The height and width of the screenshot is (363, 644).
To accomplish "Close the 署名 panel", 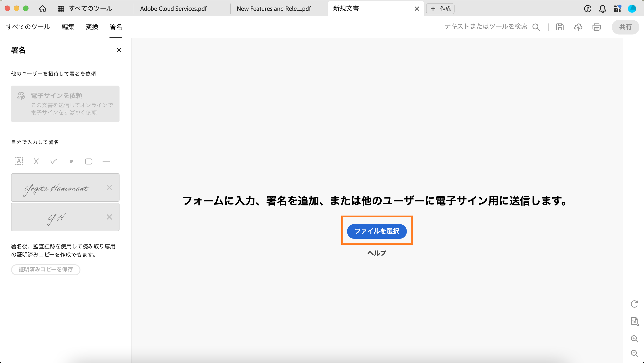I will point(119,50).
